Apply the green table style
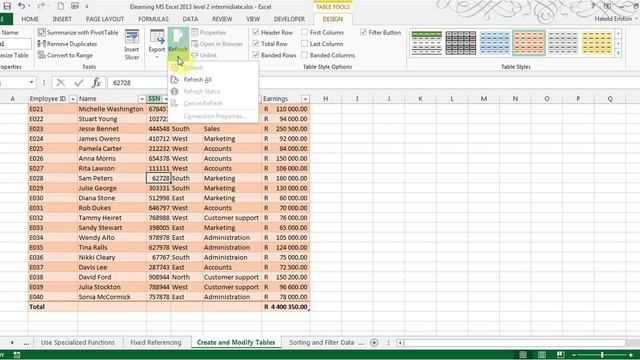Screen dimensions: 640x360 point(427,42)
